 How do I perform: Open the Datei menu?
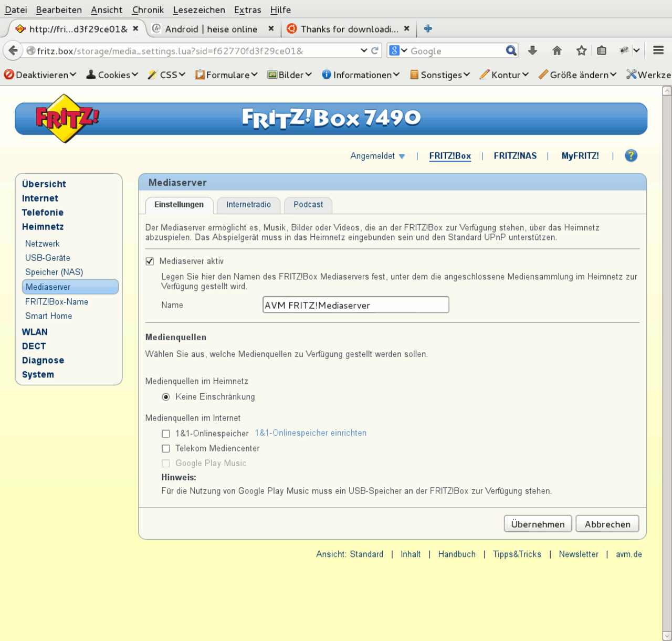click(16, 9)
